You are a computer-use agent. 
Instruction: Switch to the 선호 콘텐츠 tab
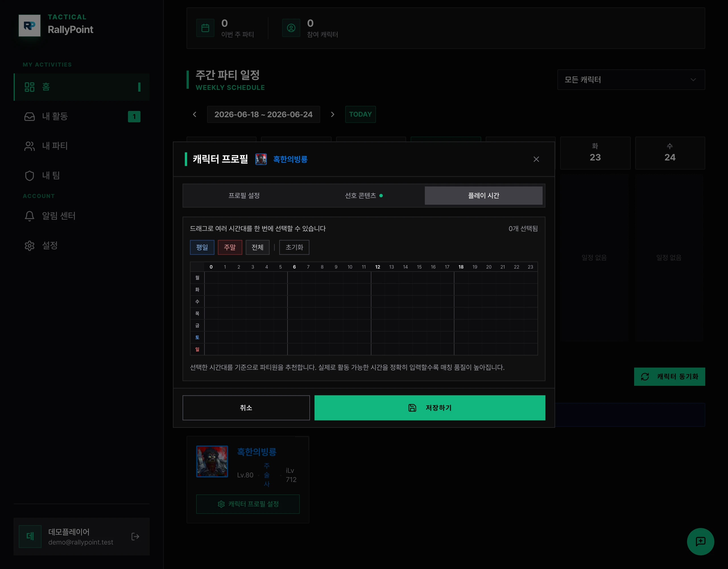click(x=364, y=195)
